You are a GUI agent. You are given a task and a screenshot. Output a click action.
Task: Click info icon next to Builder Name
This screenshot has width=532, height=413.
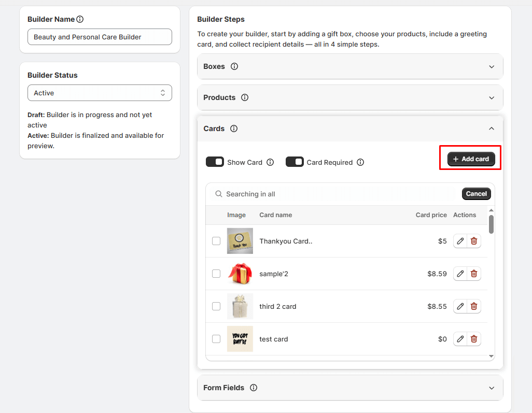[80, 19]
